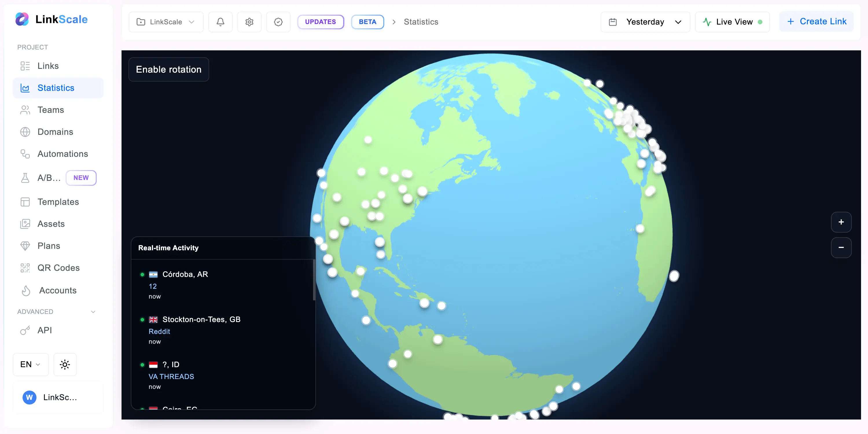
Task: Open the Automations panel
Action: pyautogui.click(x=63, y=154)
